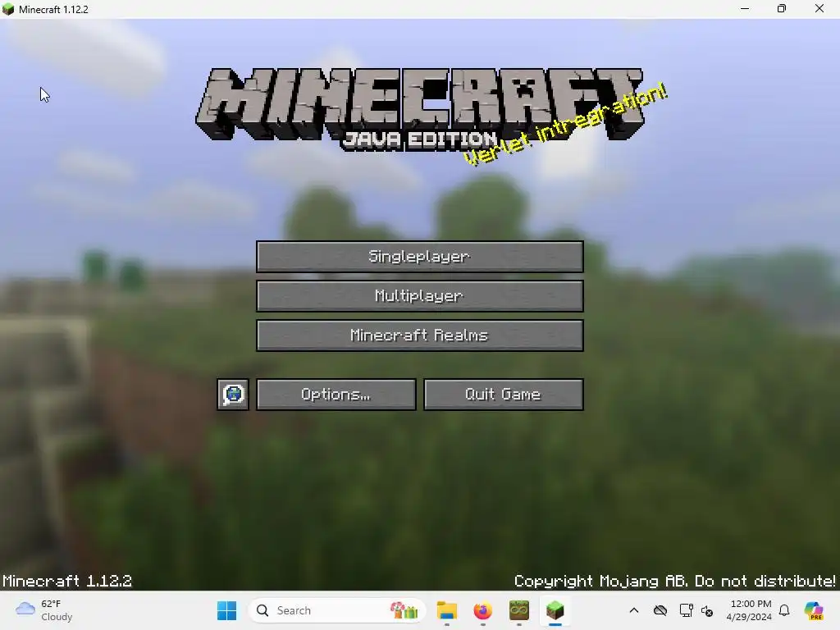Open the green infinity launcher taskbar icon

click(x=519, y=610)
